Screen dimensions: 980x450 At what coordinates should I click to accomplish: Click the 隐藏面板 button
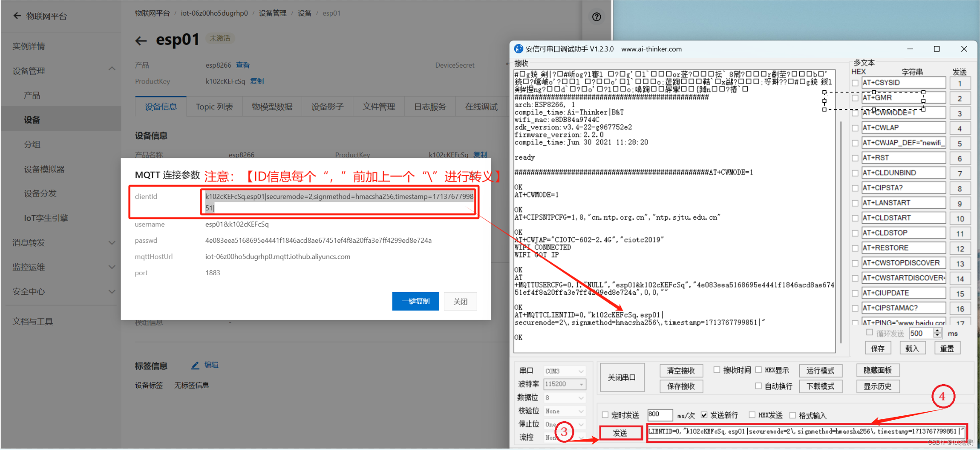coord(878,370)
